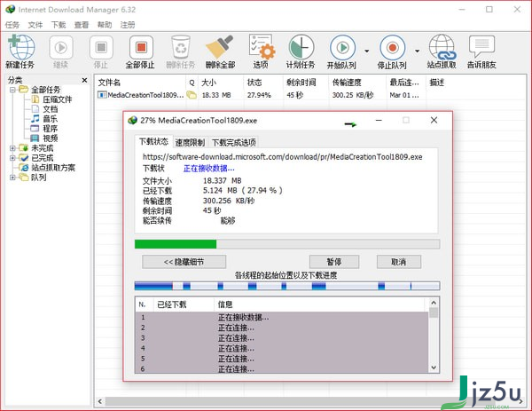Close the 分类 categories panel
The width and height of the screenshot is (532, 411).
pyautogui.click(x=84, y=80)
